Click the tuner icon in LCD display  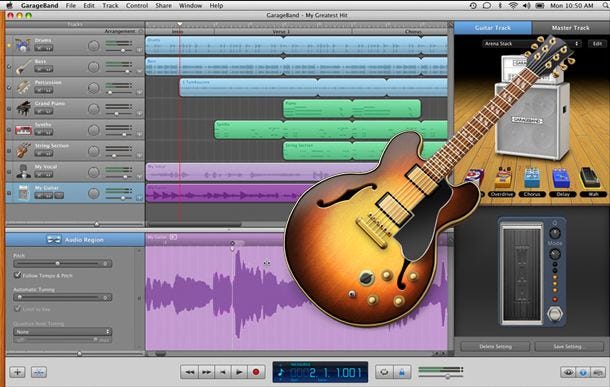(281, 372)
